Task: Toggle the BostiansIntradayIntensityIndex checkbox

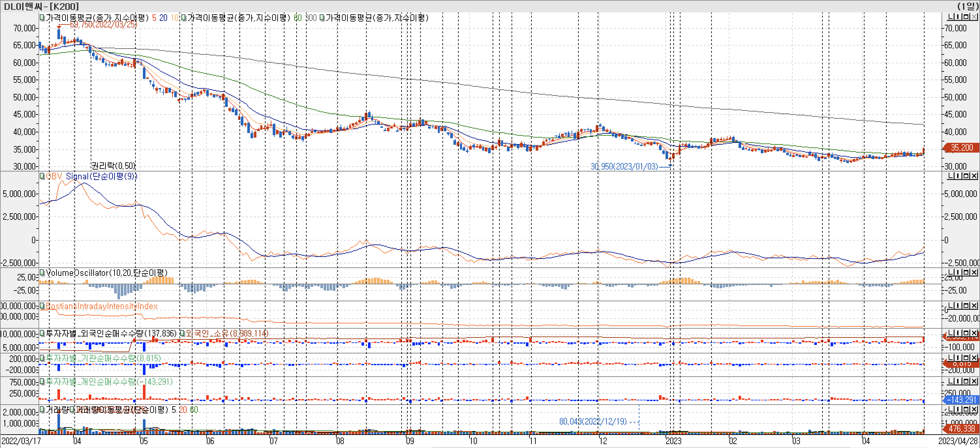Action: pyautogui.click(x=42, y=306)
